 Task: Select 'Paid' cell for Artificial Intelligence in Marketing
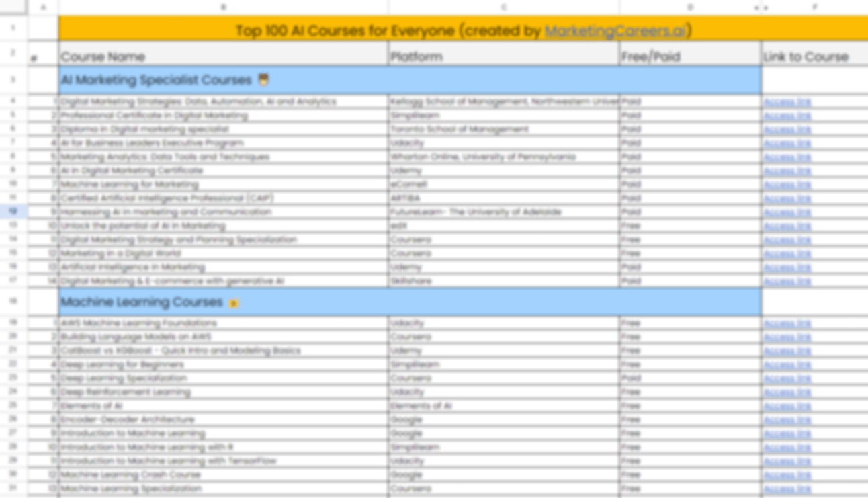click(x=691, y=267)
